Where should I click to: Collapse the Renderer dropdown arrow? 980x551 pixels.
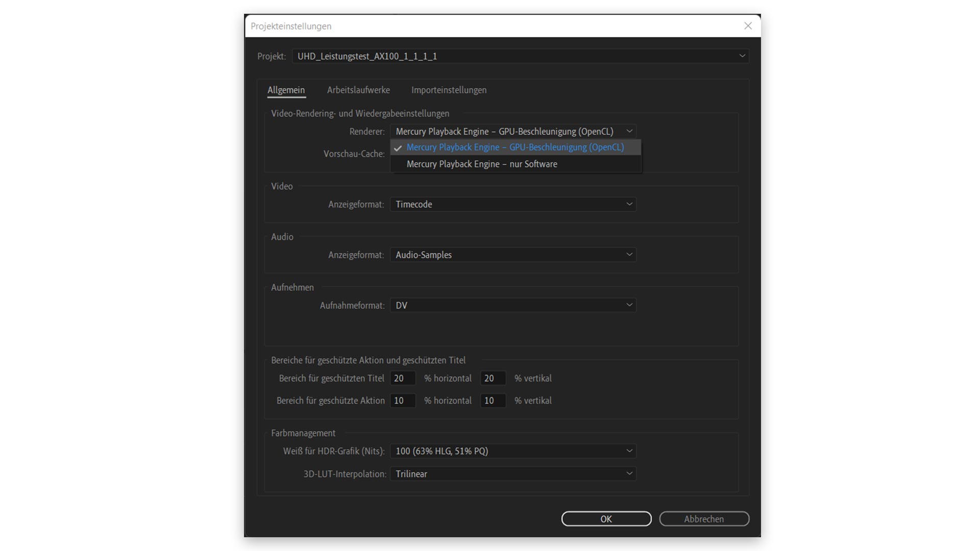click(629, 131)
